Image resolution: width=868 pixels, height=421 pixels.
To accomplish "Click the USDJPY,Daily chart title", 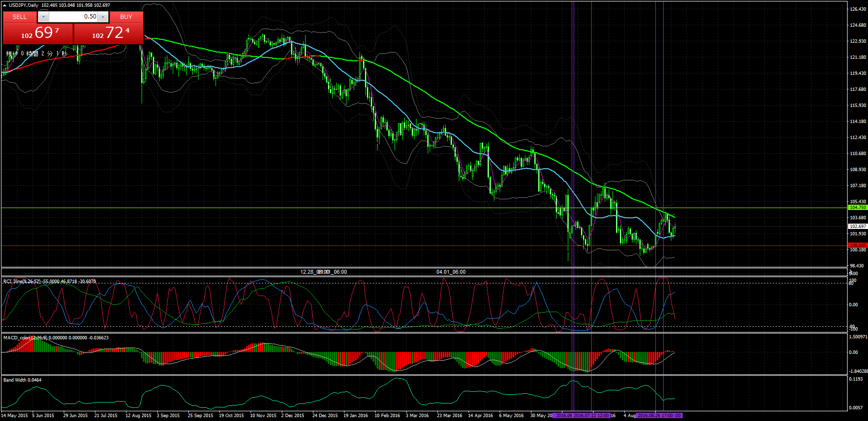I will click(x=24, y=5).
